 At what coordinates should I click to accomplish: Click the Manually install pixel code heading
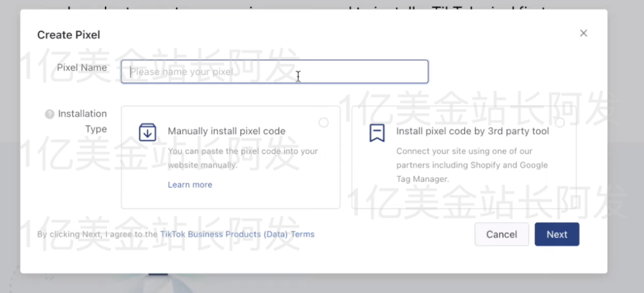point(227,132)
